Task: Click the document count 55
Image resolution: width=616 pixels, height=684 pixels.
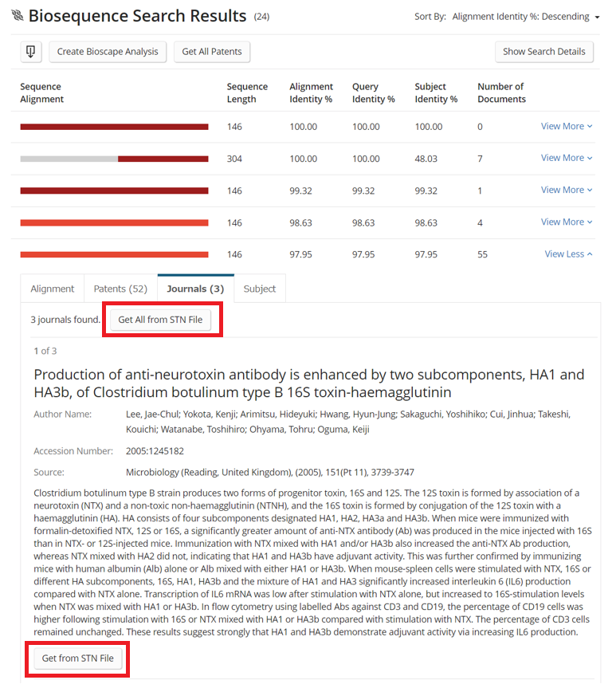Action: tap(482, 254)
